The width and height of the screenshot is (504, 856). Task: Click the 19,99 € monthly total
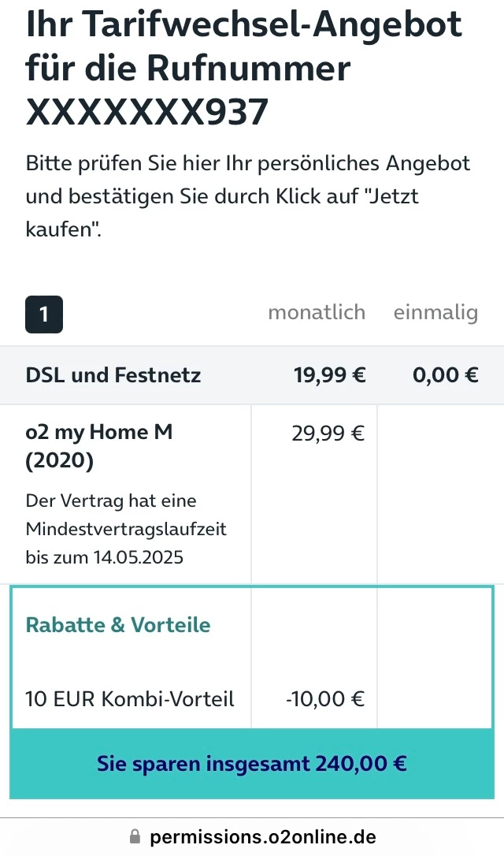tap(329, 375)
